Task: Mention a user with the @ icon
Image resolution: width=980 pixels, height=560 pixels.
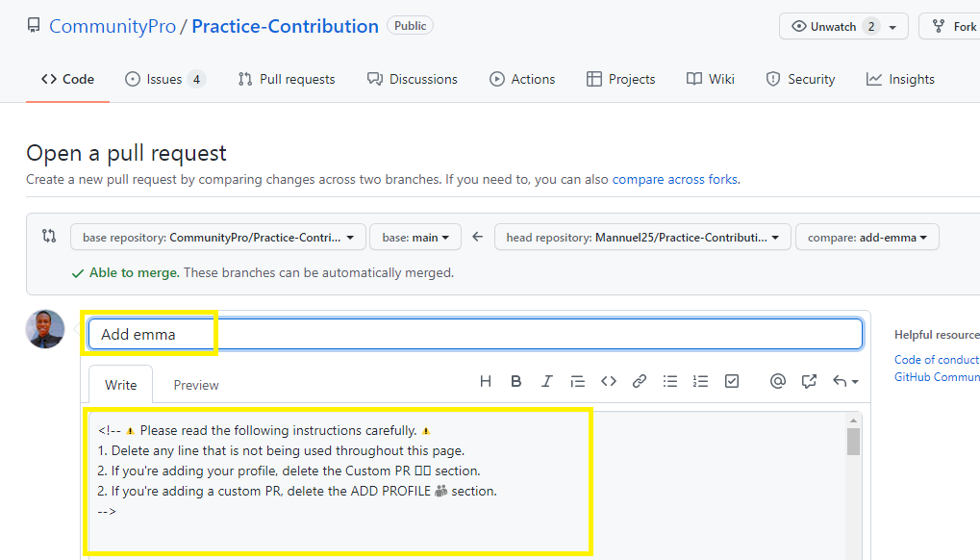Action: tap(778, 381)
